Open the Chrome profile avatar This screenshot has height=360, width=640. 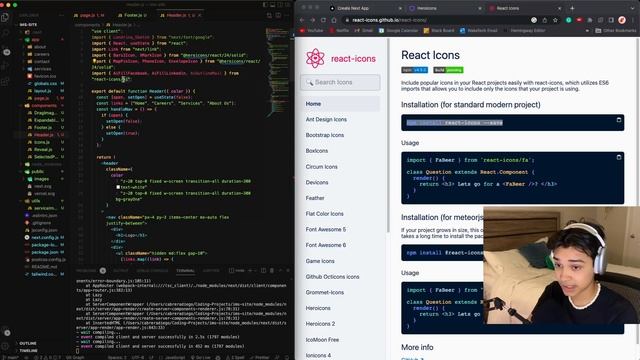622,20
